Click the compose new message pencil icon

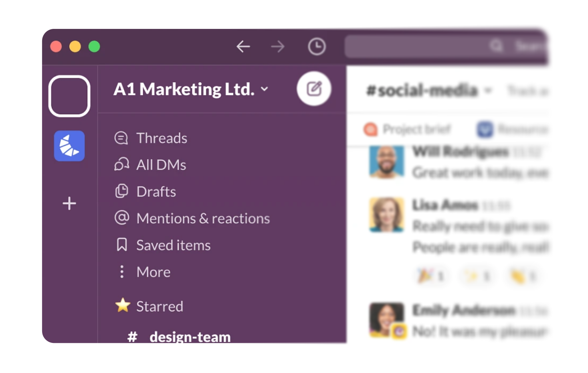(x=314, y=89)
